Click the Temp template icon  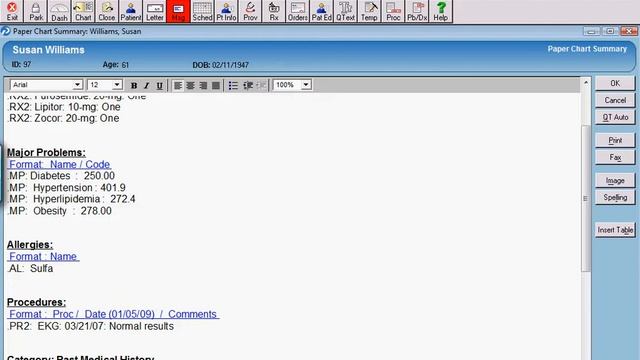click(369, 11)
